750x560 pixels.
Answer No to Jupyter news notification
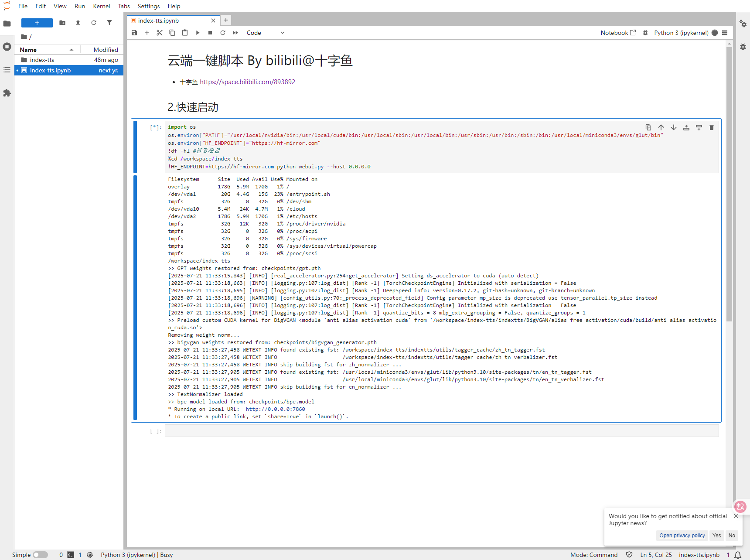pos(732,536)
